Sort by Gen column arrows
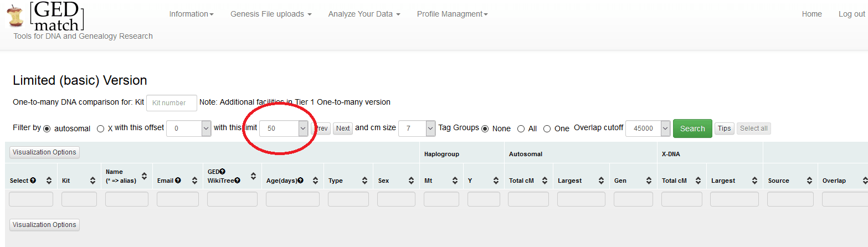868x247 pixels. click(x=648, y=181)
